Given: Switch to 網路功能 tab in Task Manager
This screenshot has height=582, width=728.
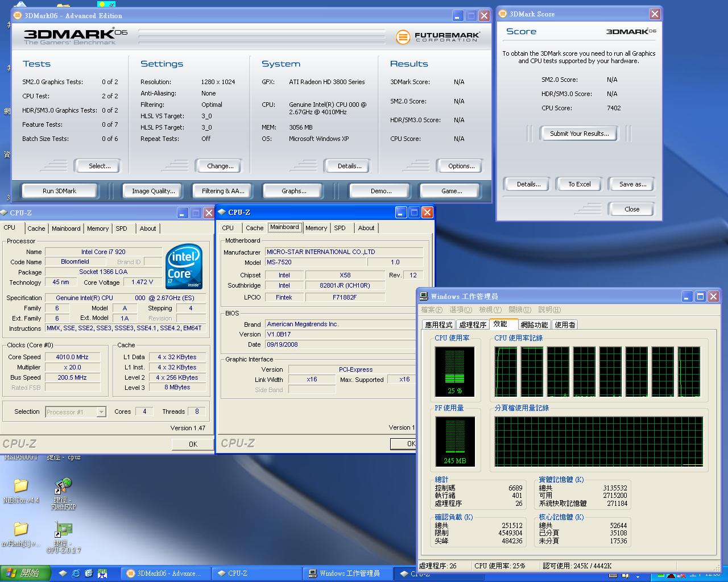Looking at the screenshot, I should click(x=534, y=325).
